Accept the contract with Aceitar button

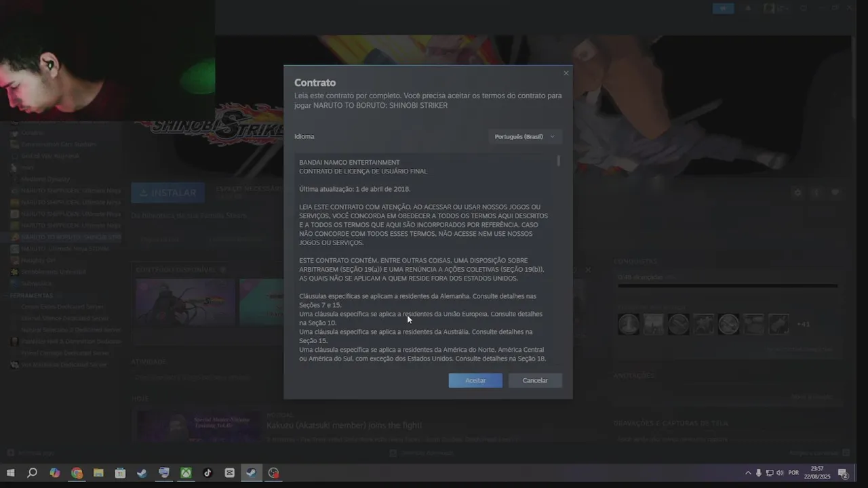click(x=475, y=380)
